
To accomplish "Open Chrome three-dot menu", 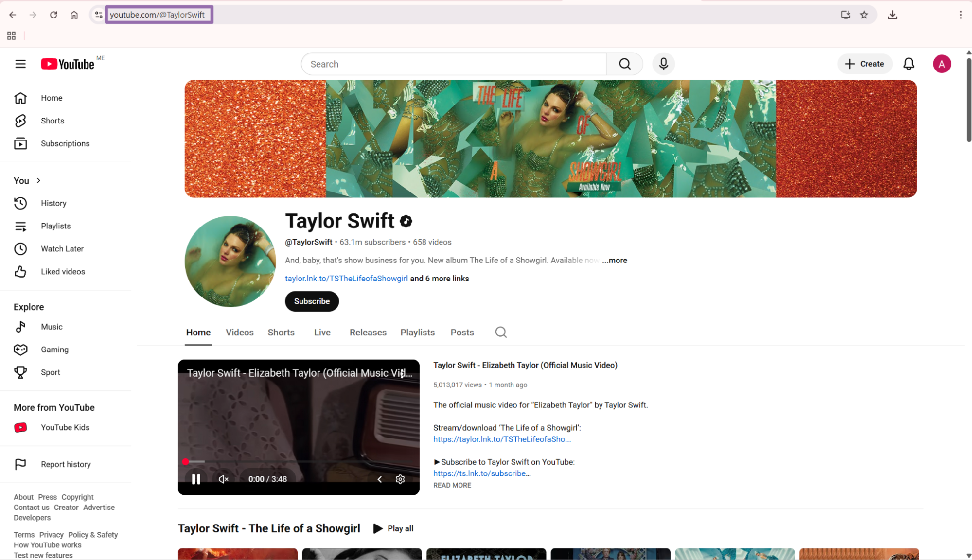I will coord(960,15).
